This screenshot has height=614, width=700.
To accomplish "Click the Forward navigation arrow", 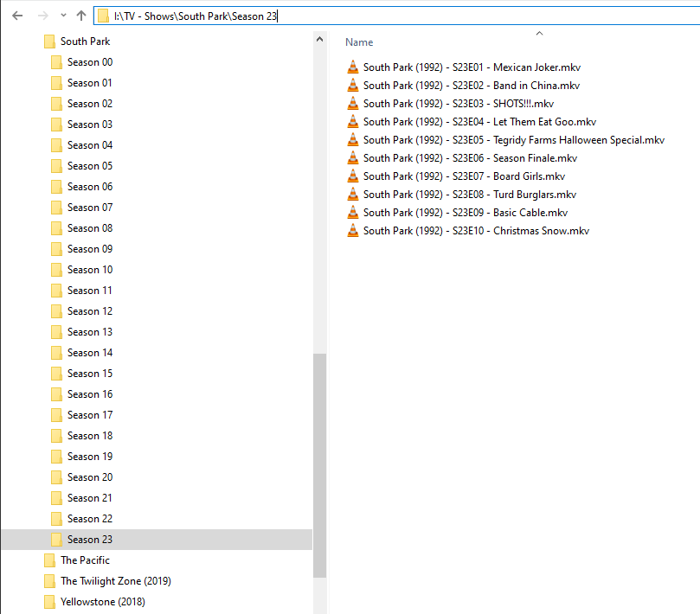I will click(43, 16).
